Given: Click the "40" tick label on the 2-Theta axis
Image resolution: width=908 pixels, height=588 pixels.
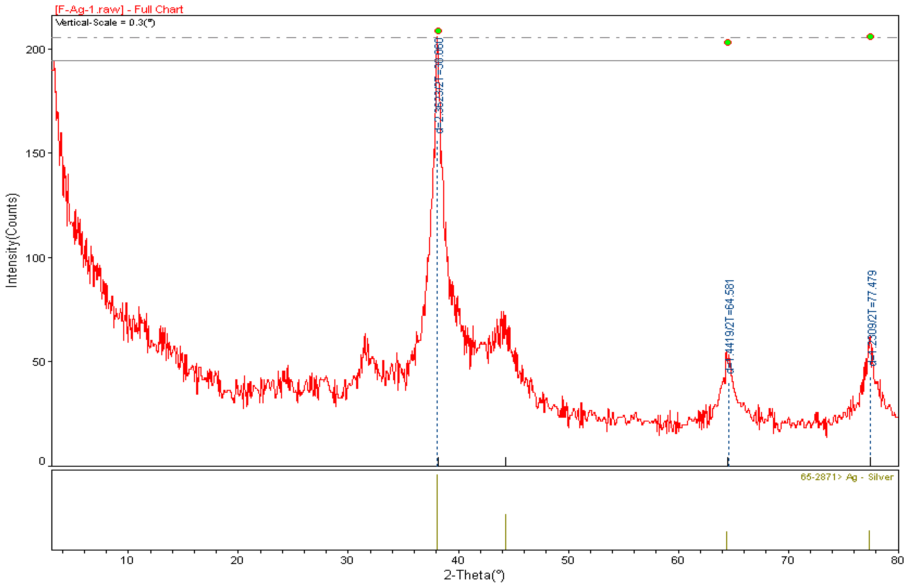Looking at the screenshot, I should click(458, 560).
